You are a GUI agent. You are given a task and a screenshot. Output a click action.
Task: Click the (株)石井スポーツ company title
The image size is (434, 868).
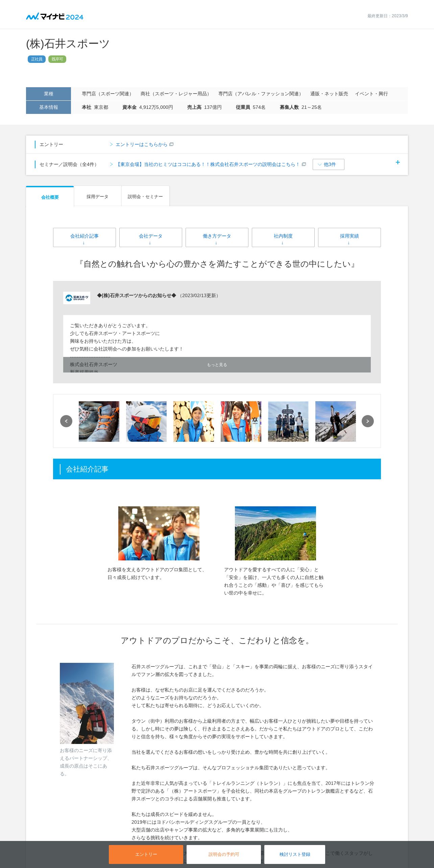[68, 44]
